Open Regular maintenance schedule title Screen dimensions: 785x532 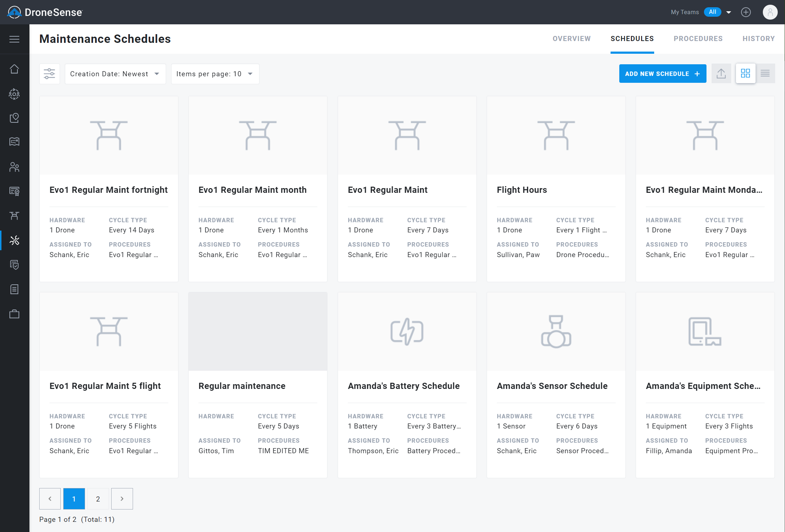pos(242,386)
